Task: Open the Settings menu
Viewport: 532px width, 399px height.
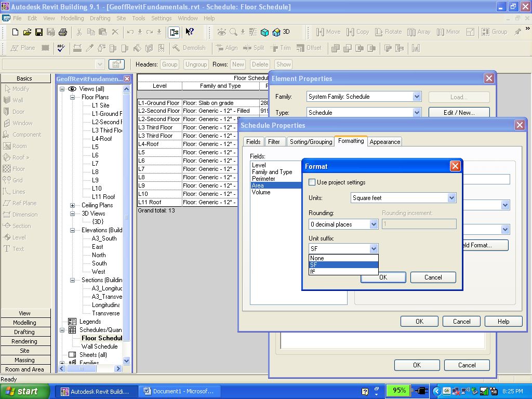Action: pos(161,18)
